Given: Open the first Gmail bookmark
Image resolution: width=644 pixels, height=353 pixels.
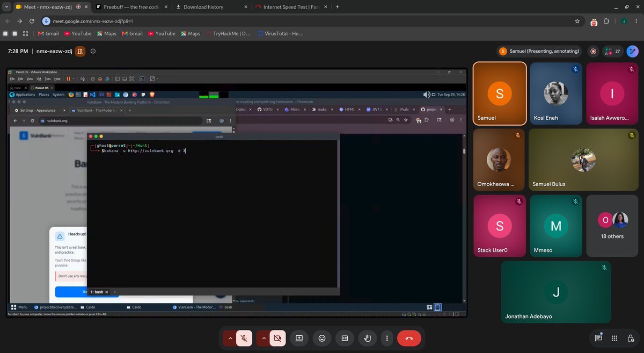Looking at the screenshot, I should point(48,33).
